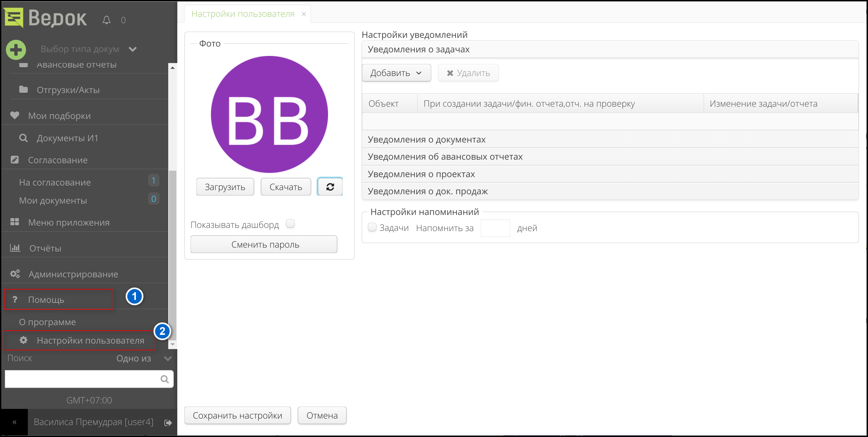Click the green plus icon to create a document

[x=16, y=49]
